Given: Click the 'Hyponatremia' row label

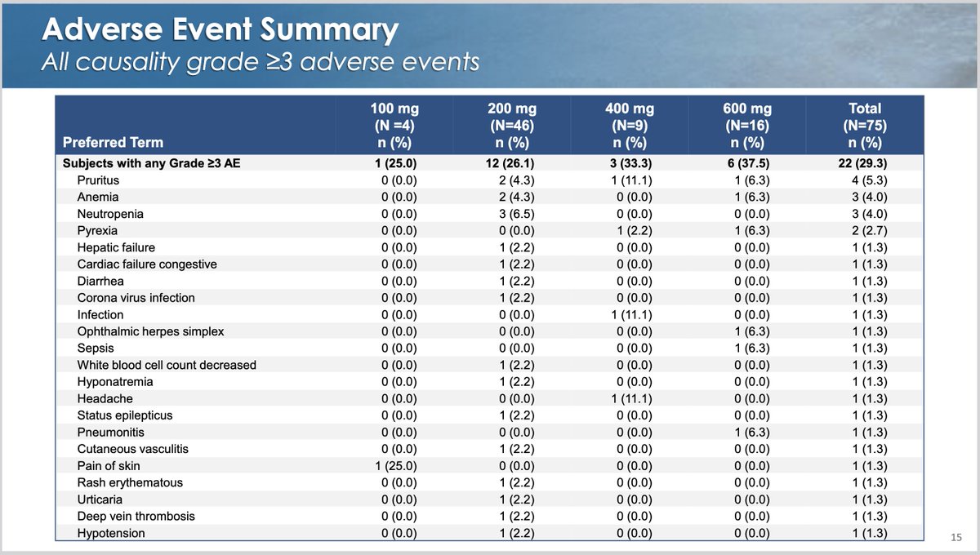Looking at the screenshot, I should [x=115, y=382].
